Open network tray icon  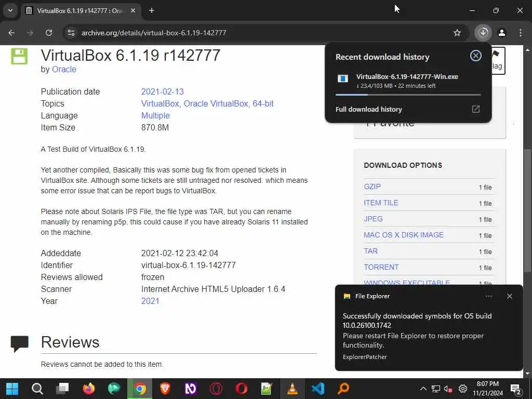[x=436, y=389]
